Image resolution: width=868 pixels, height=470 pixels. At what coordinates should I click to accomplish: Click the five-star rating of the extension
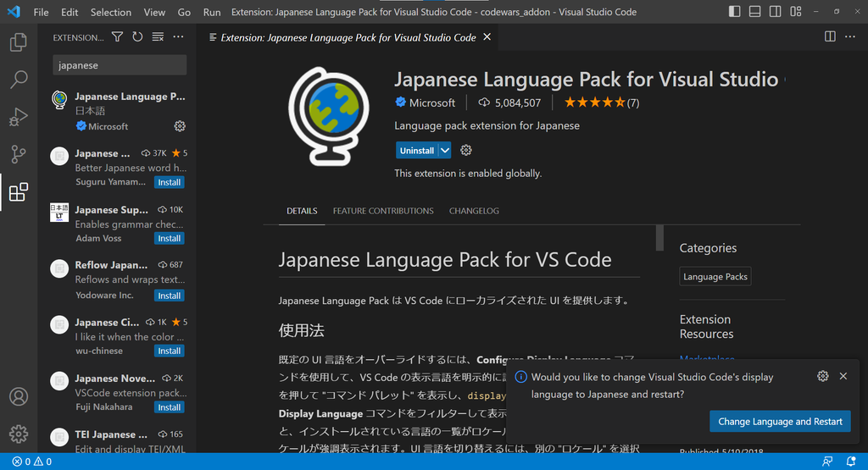coord(594,102)
